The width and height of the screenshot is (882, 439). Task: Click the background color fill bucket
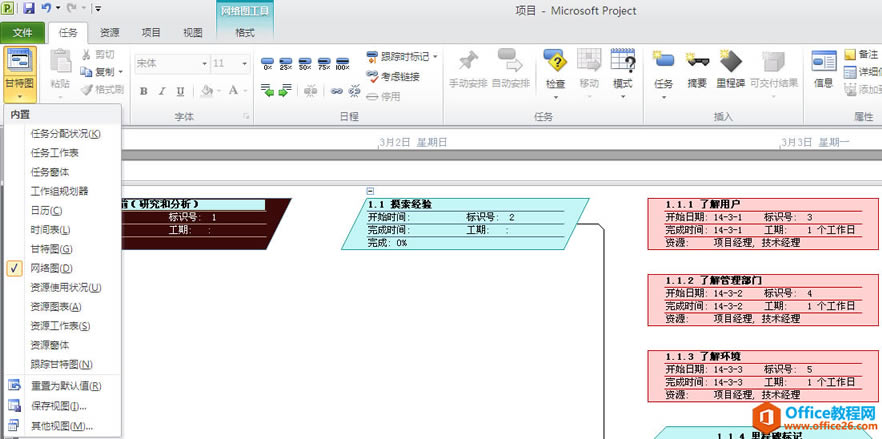[206, 91]
